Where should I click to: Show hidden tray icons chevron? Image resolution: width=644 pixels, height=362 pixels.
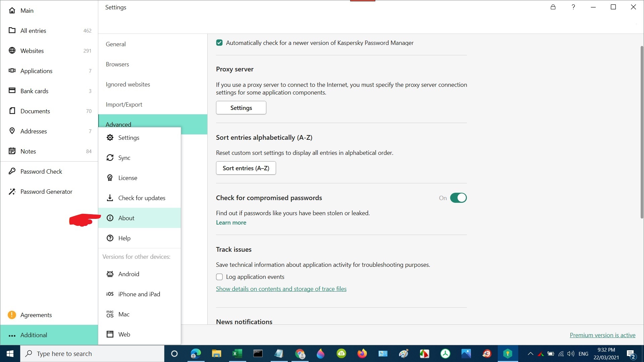pos(530,354)
